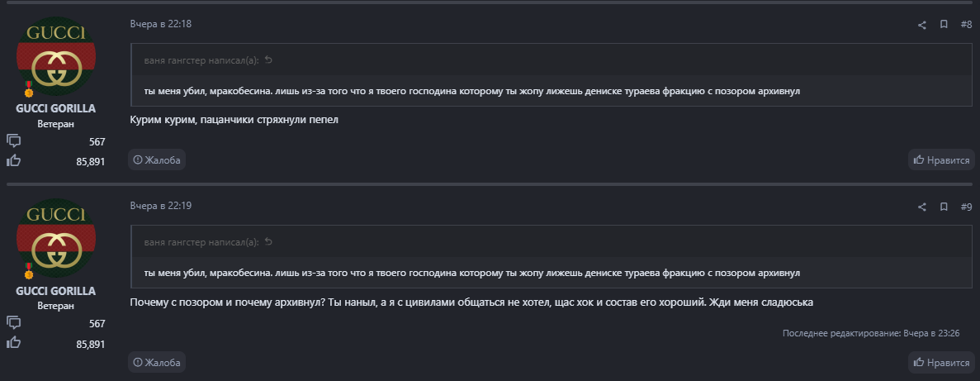Bookmark post #9
The height and width of the screenshot is (381, 980).
pos(944,206)
